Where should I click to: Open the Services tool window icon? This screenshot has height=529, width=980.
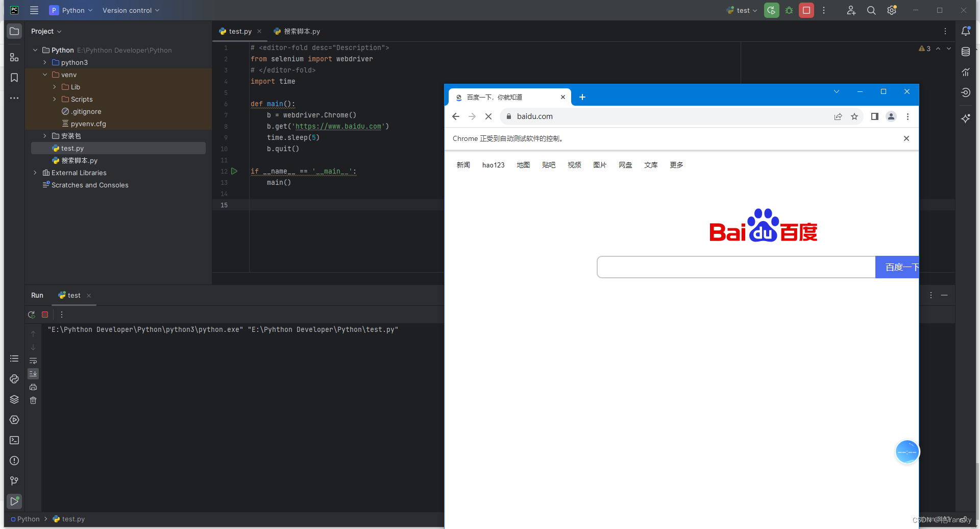click(x=14, y=420)
